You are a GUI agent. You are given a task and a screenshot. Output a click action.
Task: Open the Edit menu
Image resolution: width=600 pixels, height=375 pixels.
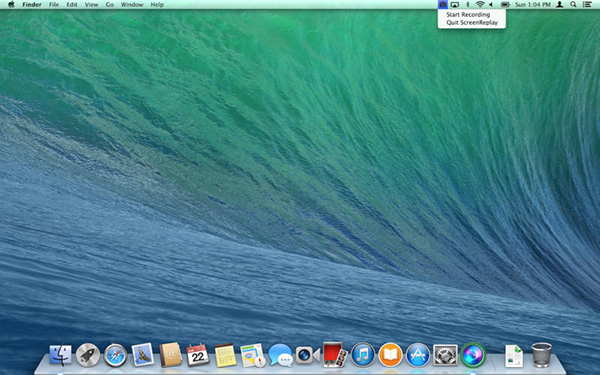(x=72, y=5)
